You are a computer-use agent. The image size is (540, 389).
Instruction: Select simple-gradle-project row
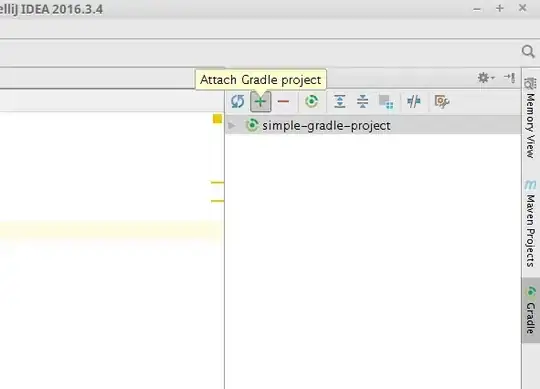pos(373,125)
